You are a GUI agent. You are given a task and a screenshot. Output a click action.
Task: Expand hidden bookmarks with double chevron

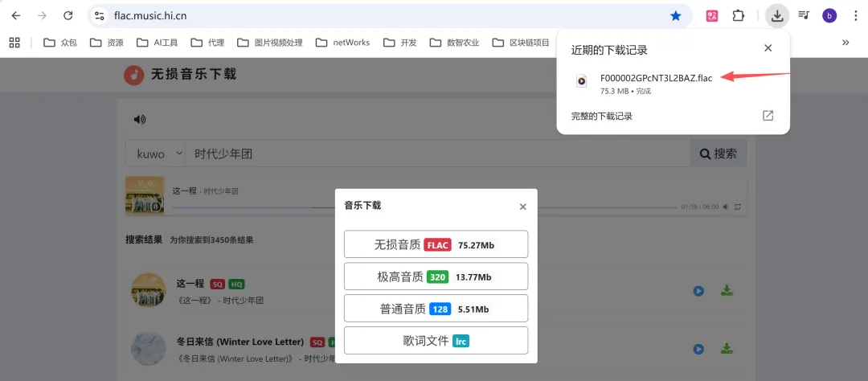(x=845, y=42)
